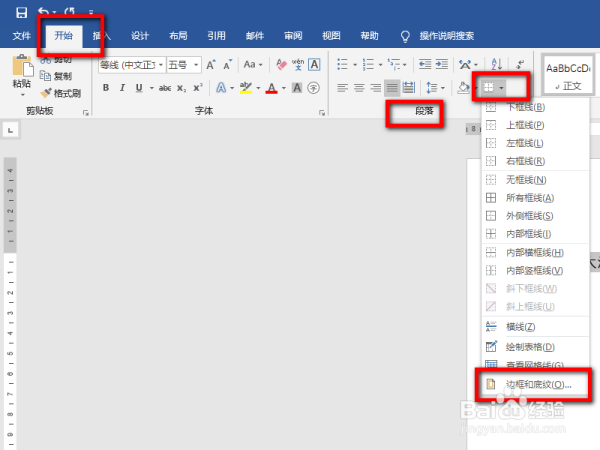600x450 pixels.
Task: Toggle Justify alignment
Action: click(392, 88)
